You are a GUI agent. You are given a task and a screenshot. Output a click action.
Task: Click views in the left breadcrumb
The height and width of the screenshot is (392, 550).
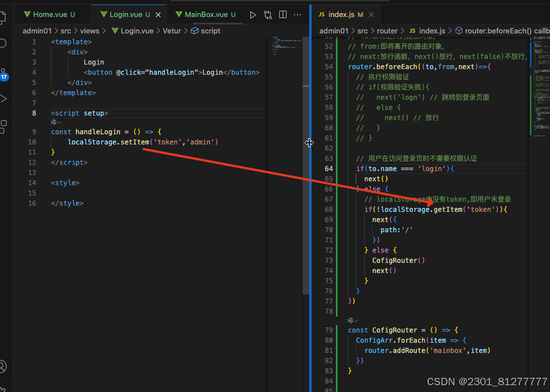click(90, 31)
